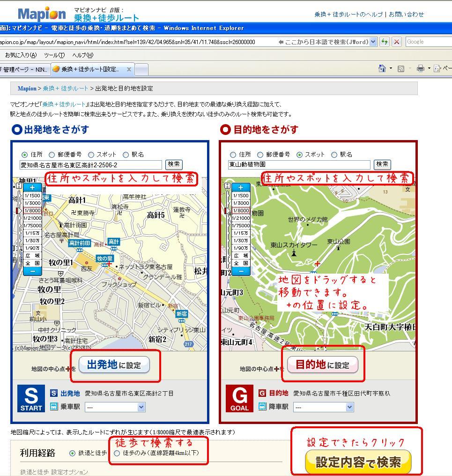Image resolution: width=452 pixels, height=476 pixels.
Task: Open 乗換+徒歩ルートのヘルプ link
Action: [x=348, y=14]
